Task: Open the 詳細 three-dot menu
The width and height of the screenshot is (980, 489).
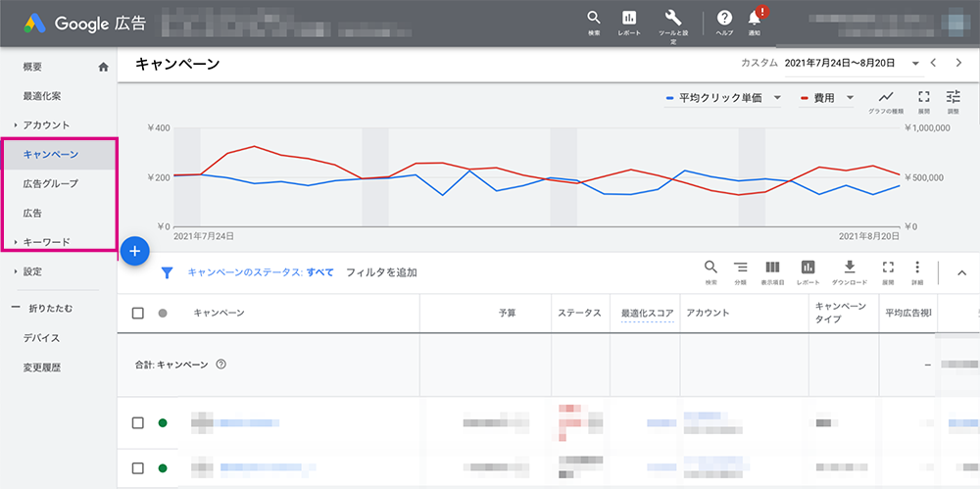Action: [x=917, y=268]
